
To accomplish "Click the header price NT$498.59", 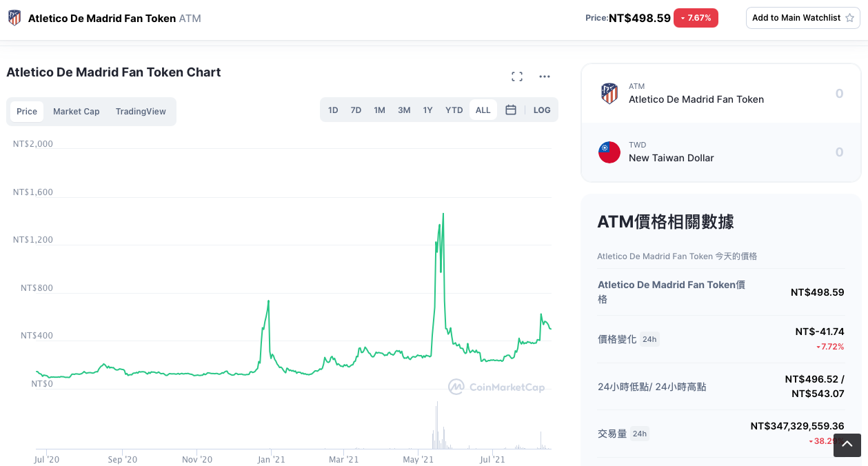I will (x=640, y=18).
